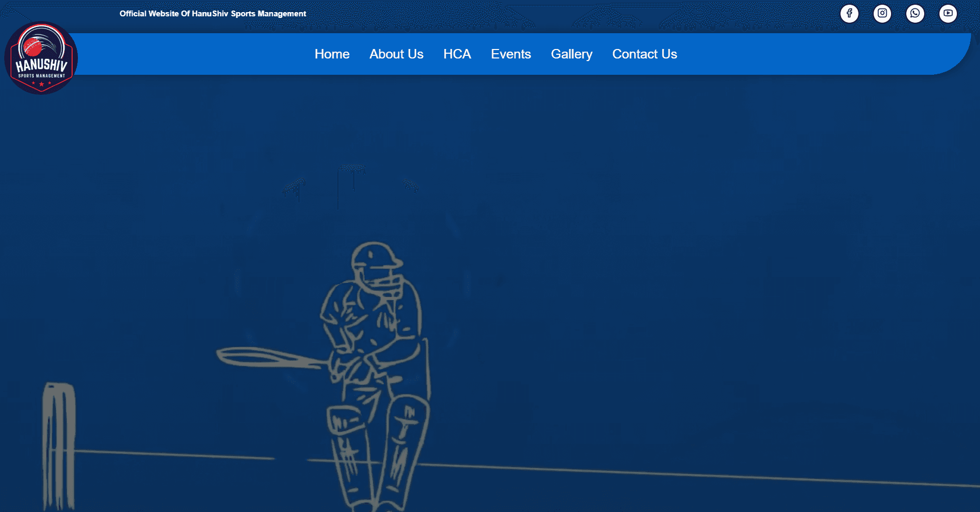The width and height of the screenshot is (980, 512).
Task: Click the Instagram icon in header
Action: coord(882,14)
